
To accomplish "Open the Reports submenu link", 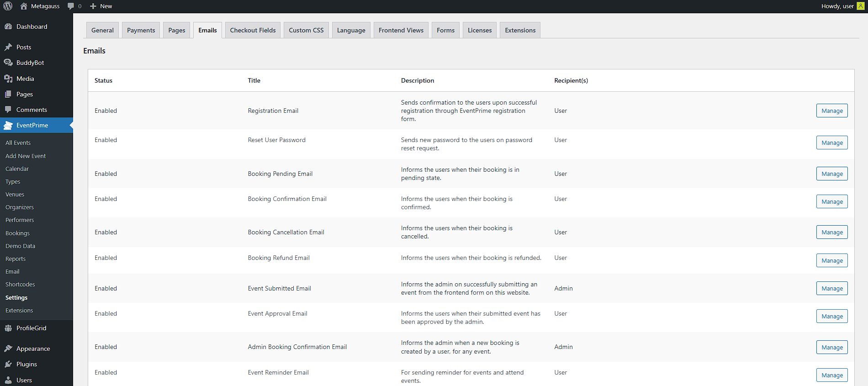I will pyautogui.click(x=16, y=259).
